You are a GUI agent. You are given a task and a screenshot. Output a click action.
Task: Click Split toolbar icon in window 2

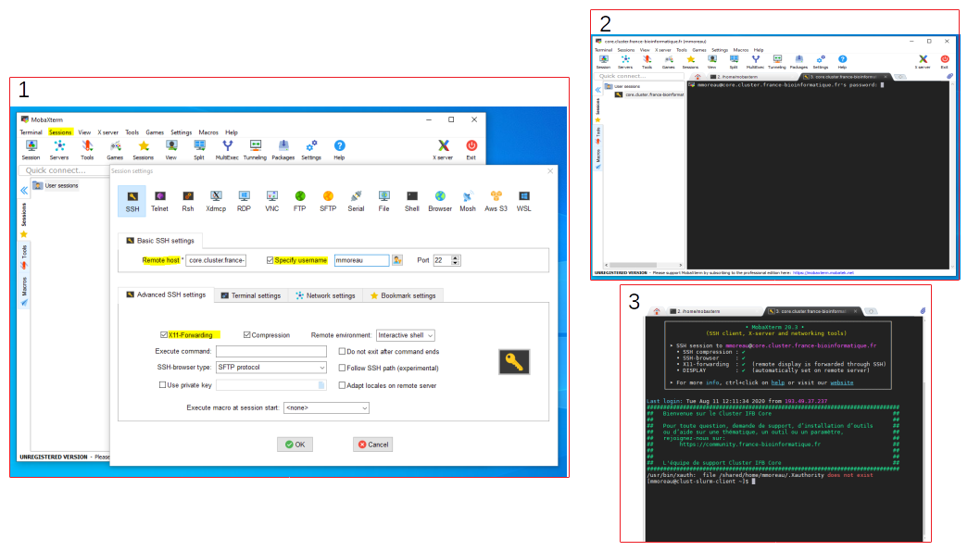click(734, 61)
